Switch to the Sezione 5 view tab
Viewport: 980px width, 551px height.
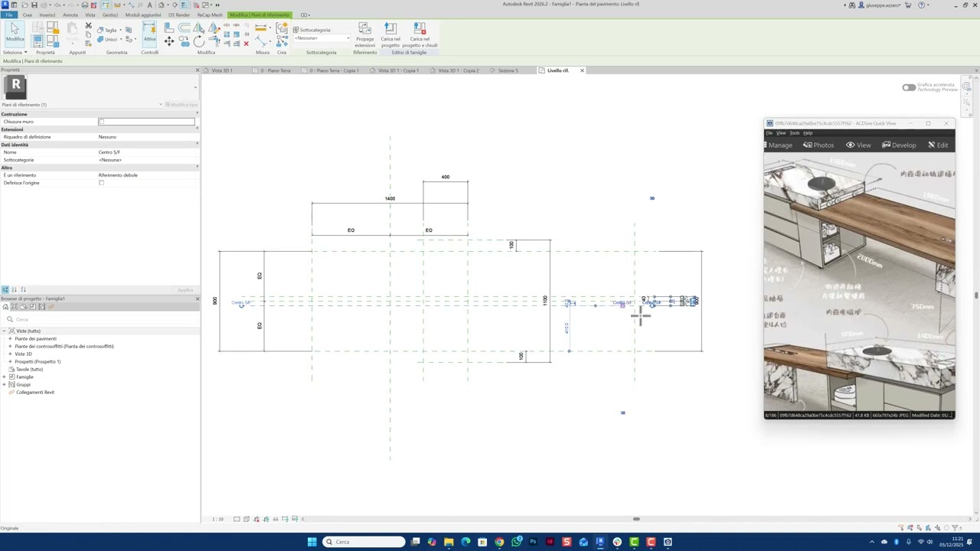point(508,70)
